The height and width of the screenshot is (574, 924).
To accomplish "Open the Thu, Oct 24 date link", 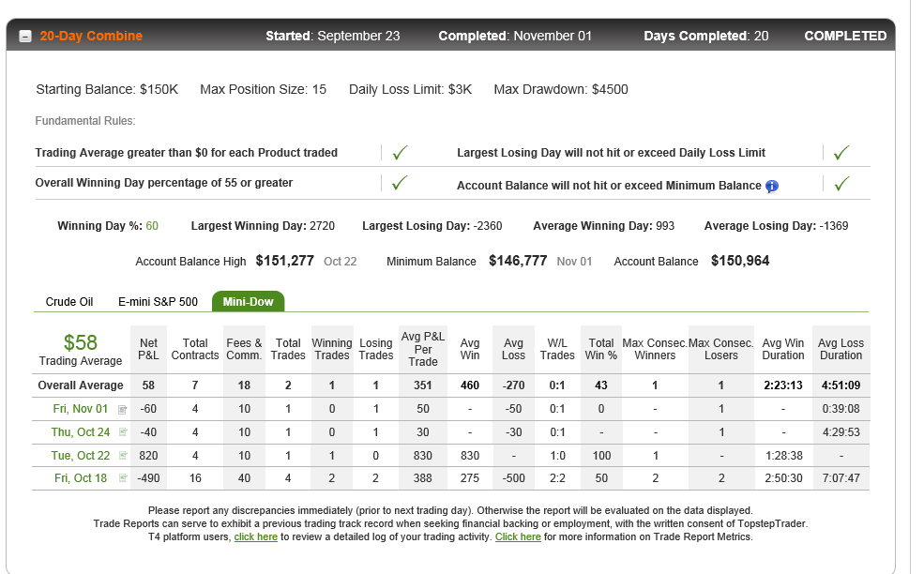I will point(80,432).
